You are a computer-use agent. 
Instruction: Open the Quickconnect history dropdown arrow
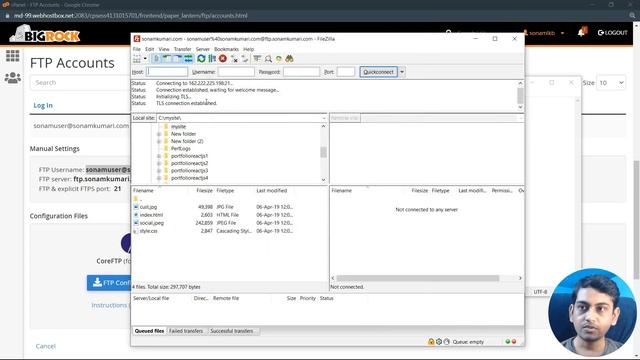(x=402, y=72)
